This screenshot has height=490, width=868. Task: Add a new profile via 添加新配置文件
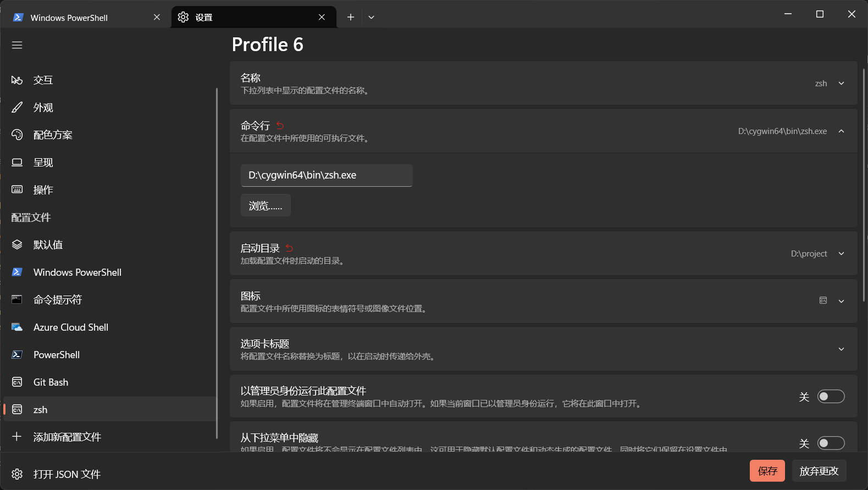[x=110, y=437]
